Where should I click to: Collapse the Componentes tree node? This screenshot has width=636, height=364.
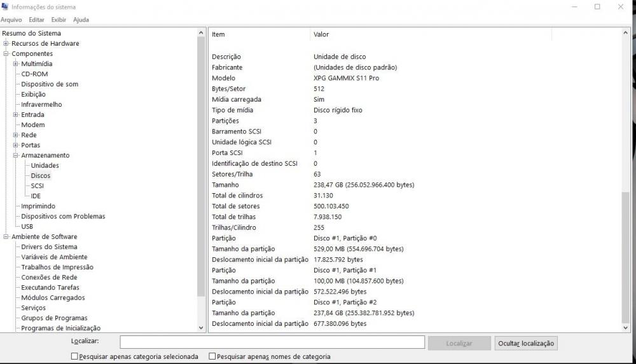click(6, 54)
